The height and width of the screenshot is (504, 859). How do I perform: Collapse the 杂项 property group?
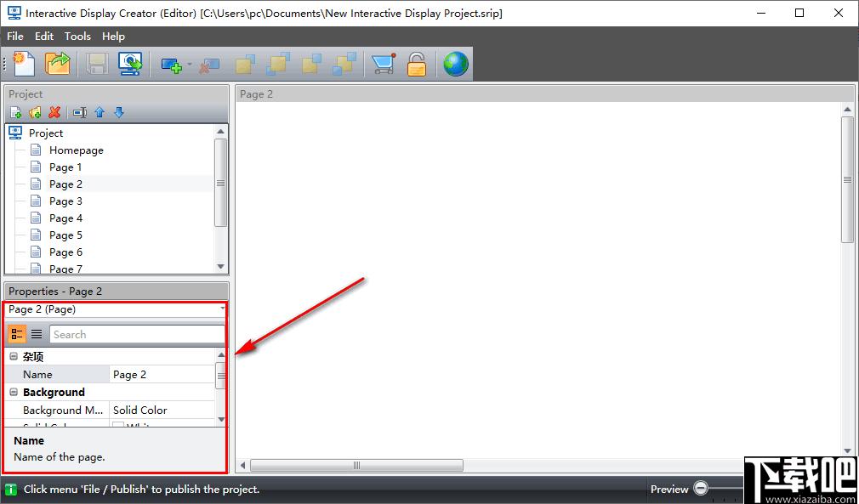14,357
